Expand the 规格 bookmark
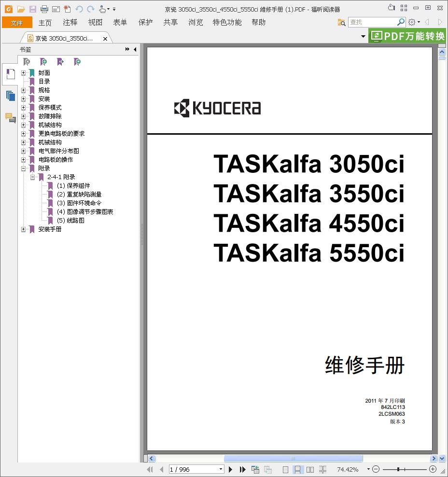Image resolution: width=448 pixels, height=477 pixels. pyautogui.click(x=24, y=90)
